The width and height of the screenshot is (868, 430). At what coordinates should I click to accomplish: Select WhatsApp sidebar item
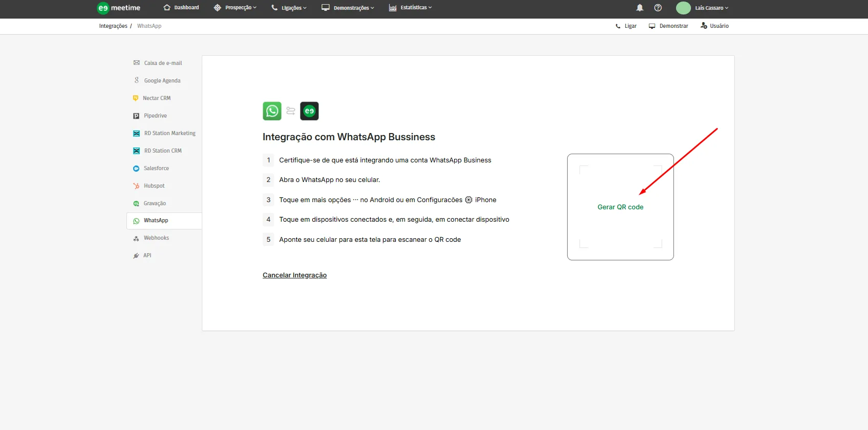pyautogui.click(x=164, y=221)
